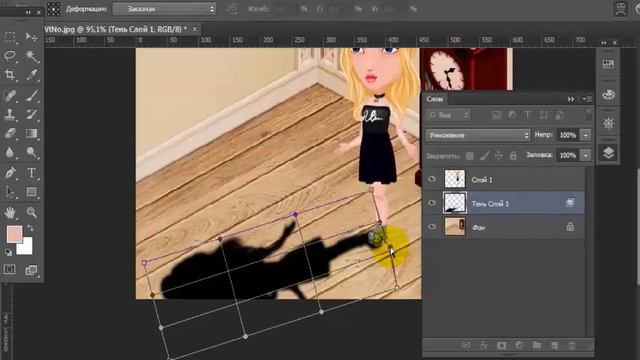
Task: Toggle lock image pixels brush icon
Action: 484,156
